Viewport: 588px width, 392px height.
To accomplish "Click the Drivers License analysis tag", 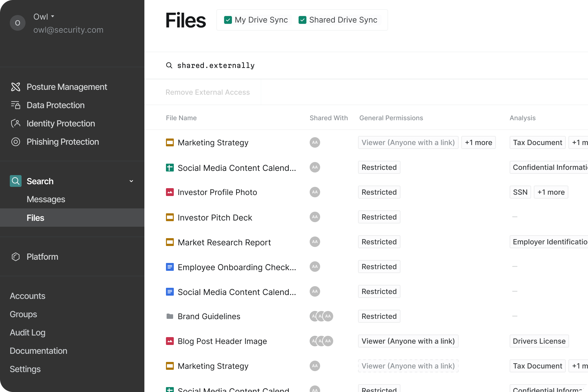I will 539,341.
